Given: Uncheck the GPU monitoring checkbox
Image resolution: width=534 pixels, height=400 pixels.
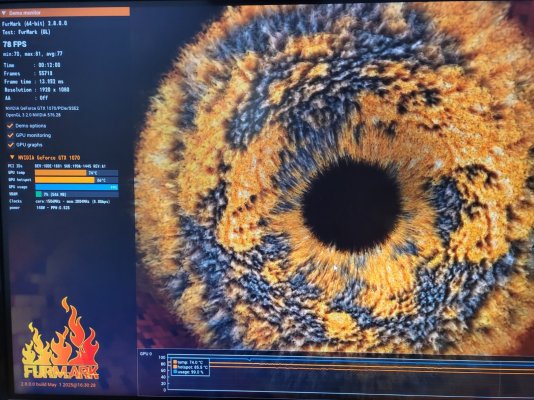Looking at the screenshot, I should click(x=10, y=135).
